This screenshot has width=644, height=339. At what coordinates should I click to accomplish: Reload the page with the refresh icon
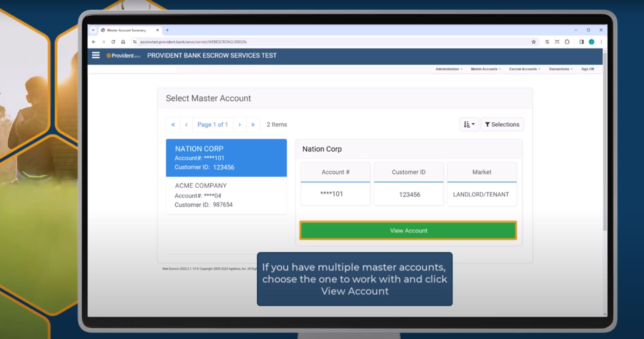113,42
